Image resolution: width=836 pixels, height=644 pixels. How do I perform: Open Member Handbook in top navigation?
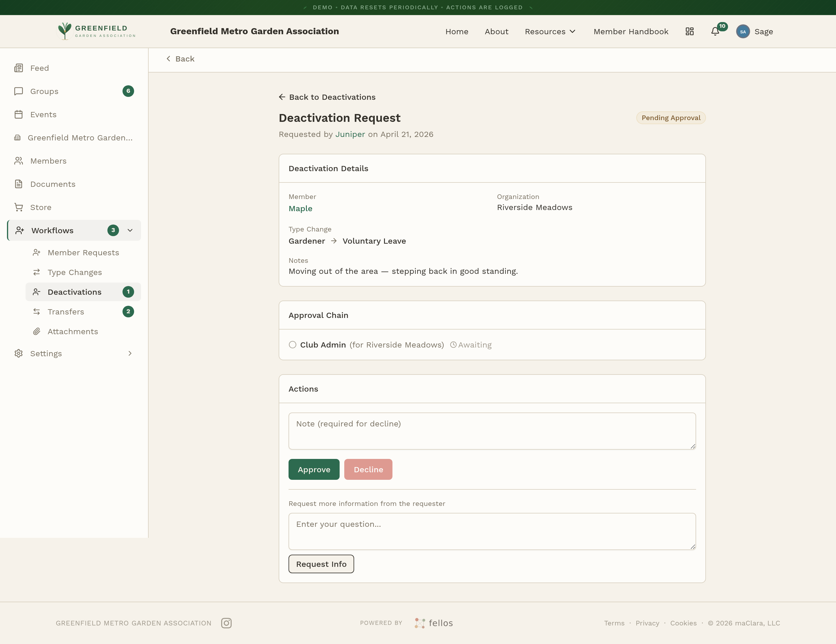click(x=631, y=32)
